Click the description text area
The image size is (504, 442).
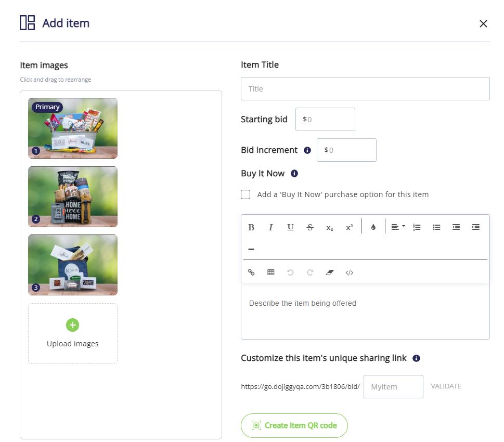(x=365, y=311)
